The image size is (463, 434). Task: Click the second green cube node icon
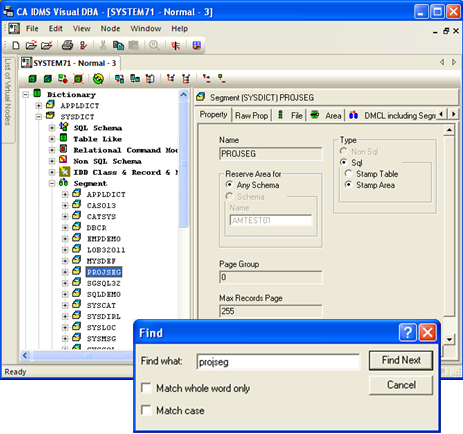tap(48, 79)
